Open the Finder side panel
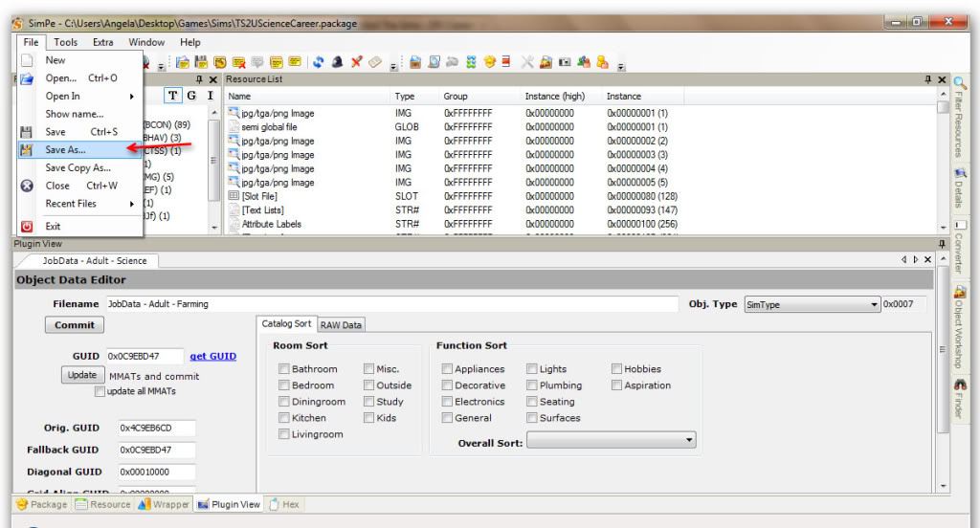This screenshot has height=528, width=980. point(959,399)
